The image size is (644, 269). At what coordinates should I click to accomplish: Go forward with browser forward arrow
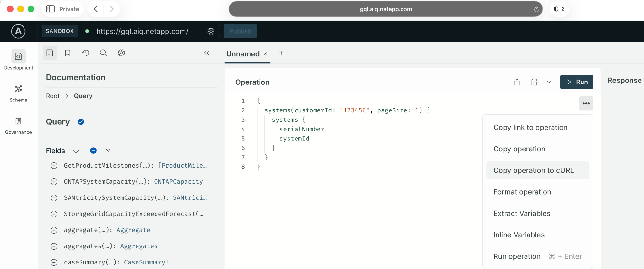tap(111, 9)
